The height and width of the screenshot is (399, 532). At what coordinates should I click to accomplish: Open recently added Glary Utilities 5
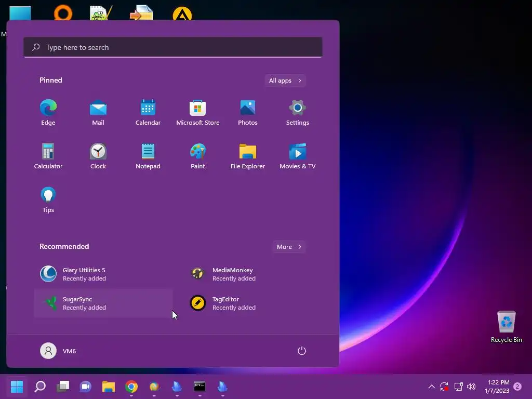103,274
